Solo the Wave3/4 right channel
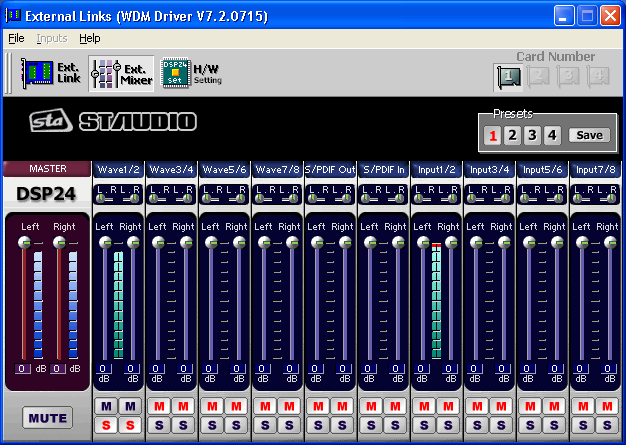Viewport: 626px width, 445px height. coord(183,425)
